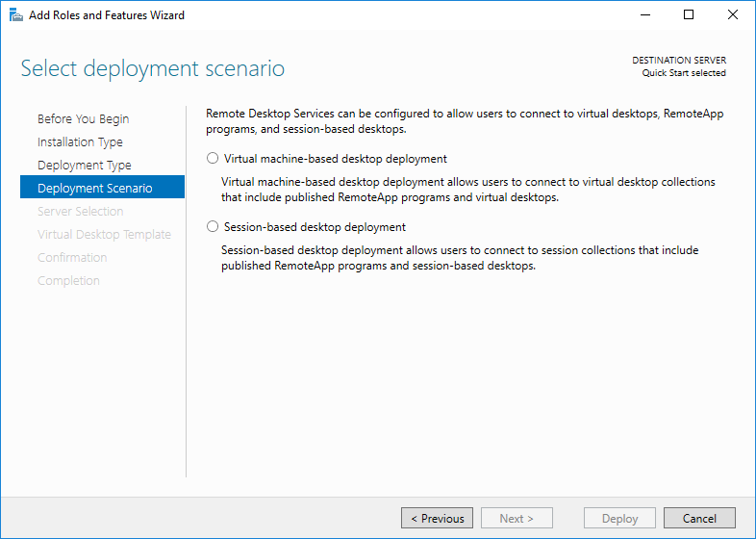Choose the Session-based desktop deployment label

[315, 227]
